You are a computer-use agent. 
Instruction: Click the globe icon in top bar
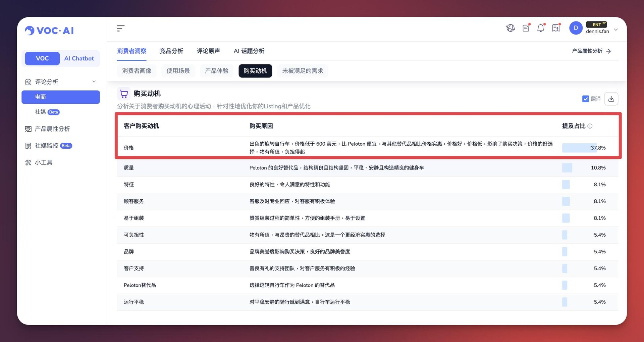point(510,28)
